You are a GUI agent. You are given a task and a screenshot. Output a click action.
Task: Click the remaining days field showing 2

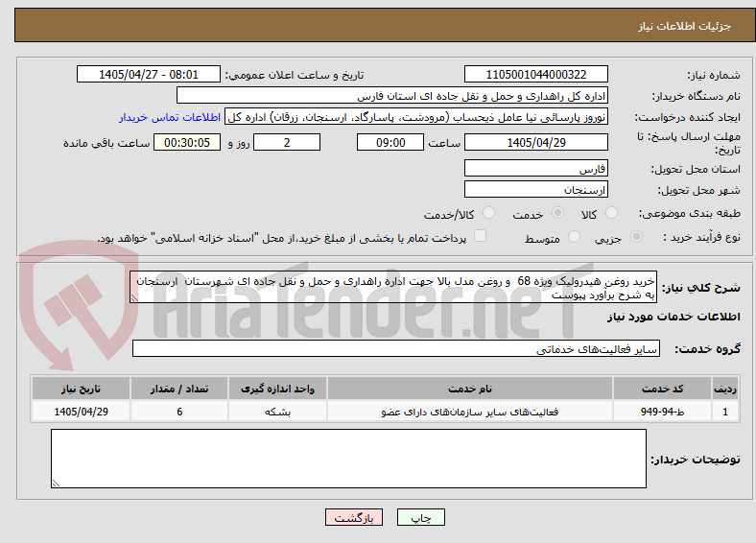[x=287, y=142]
